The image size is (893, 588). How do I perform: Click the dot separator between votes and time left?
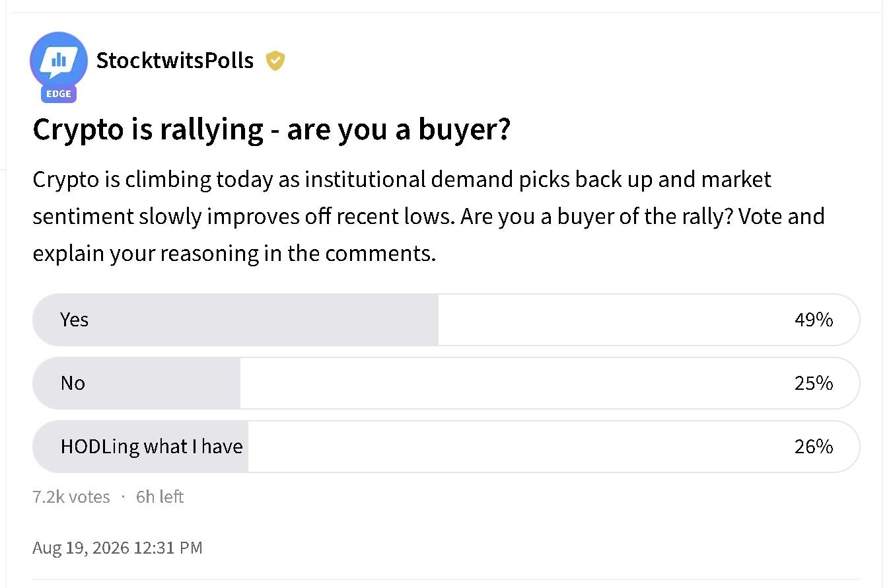(123, 497)
